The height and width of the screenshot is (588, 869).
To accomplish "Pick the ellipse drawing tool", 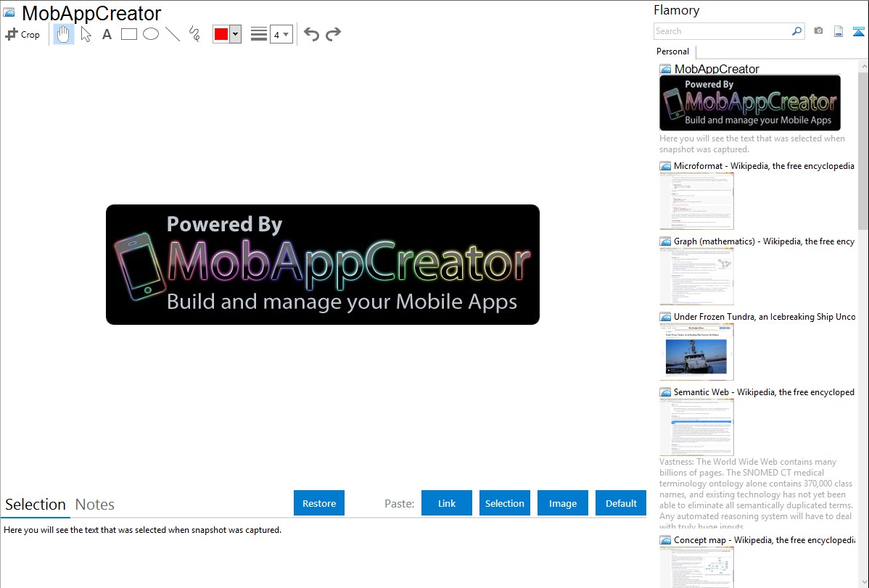I will point(151,34).
